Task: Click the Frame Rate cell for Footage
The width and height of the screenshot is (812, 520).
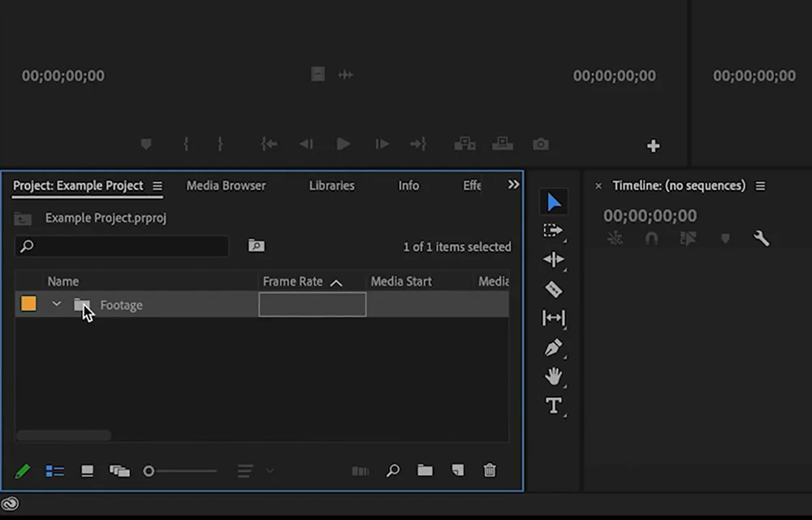Action: 313,304
